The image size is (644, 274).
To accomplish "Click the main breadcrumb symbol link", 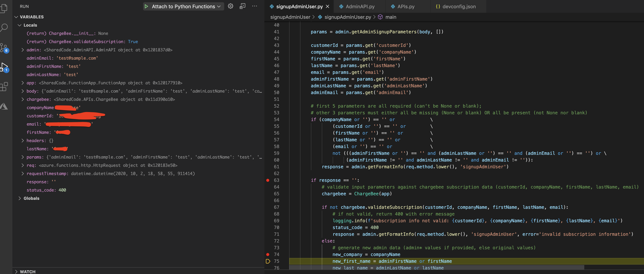I will 391,17.
